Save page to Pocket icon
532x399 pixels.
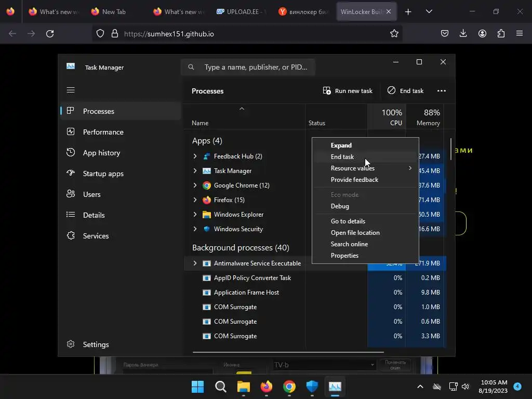pyautogui.click(x=445, y=33)
